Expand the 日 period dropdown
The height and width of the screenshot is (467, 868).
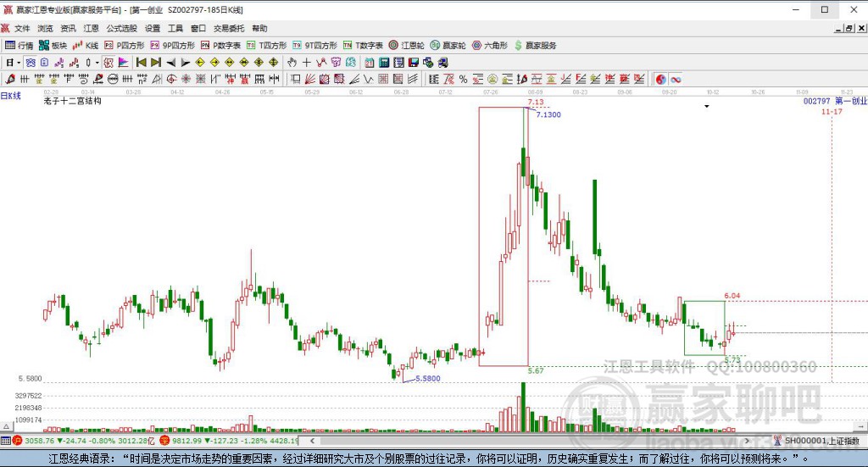19,63
